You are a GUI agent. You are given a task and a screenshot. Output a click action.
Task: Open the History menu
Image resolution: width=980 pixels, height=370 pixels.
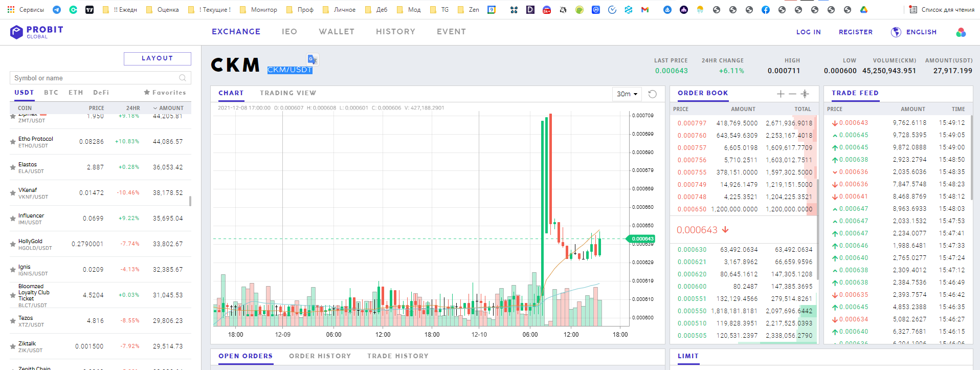tap(395, 32)
